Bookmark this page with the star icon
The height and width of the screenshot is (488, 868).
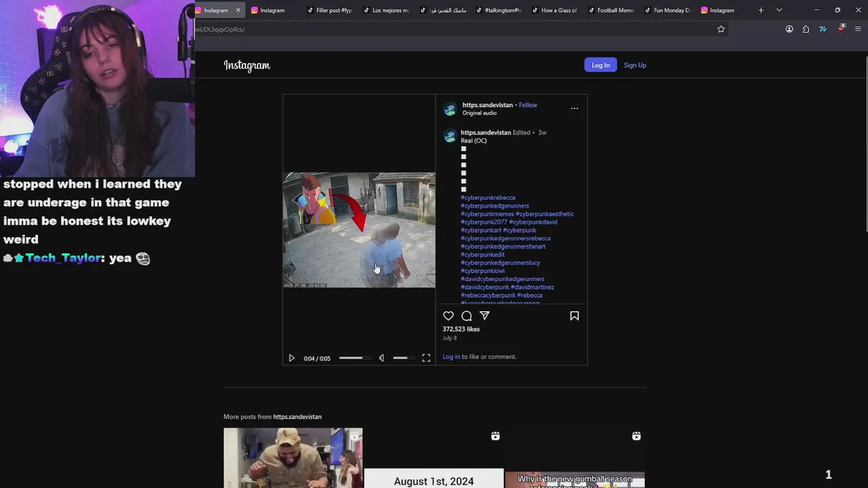(x=721, y=29)
